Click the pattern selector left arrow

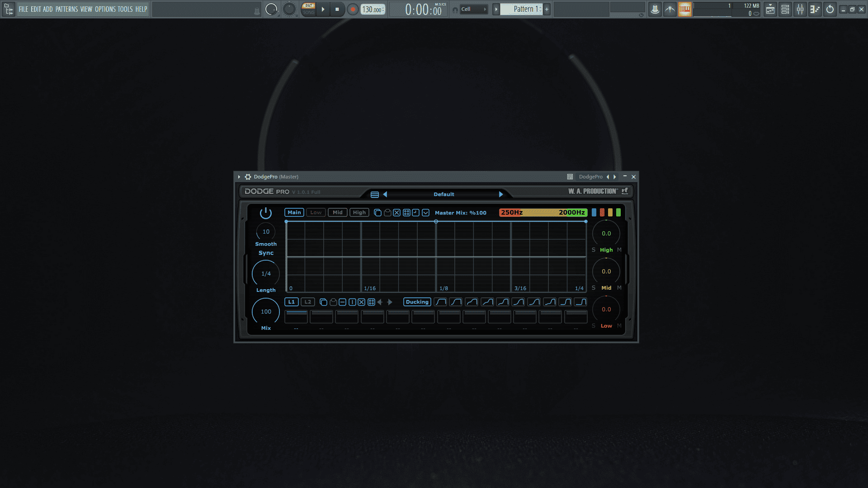496,9
